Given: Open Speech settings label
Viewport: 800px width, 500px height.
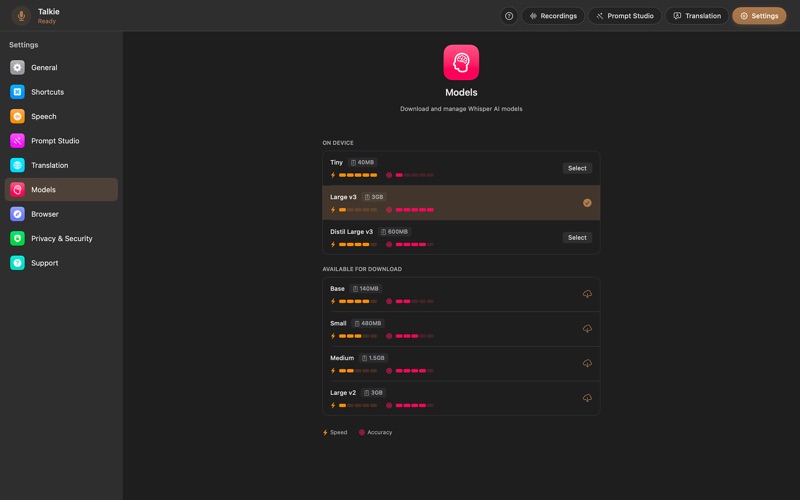Looking at the screenshot, I should click(x=44, y=116).
